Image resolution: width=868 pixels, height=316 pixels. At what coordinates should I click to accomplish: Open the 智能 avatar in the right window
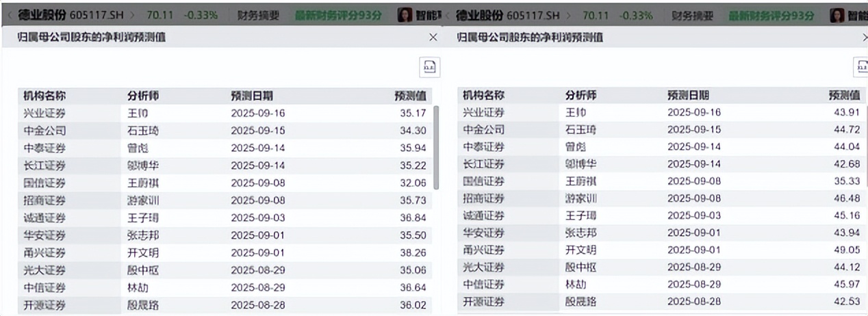pos(837,15)
